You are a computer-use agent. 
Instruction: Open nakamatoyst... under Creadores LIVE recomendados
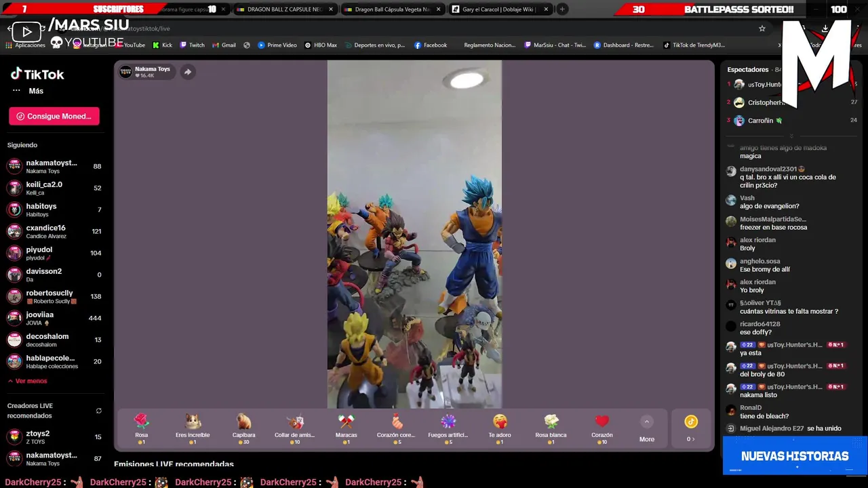click(54, 459)
